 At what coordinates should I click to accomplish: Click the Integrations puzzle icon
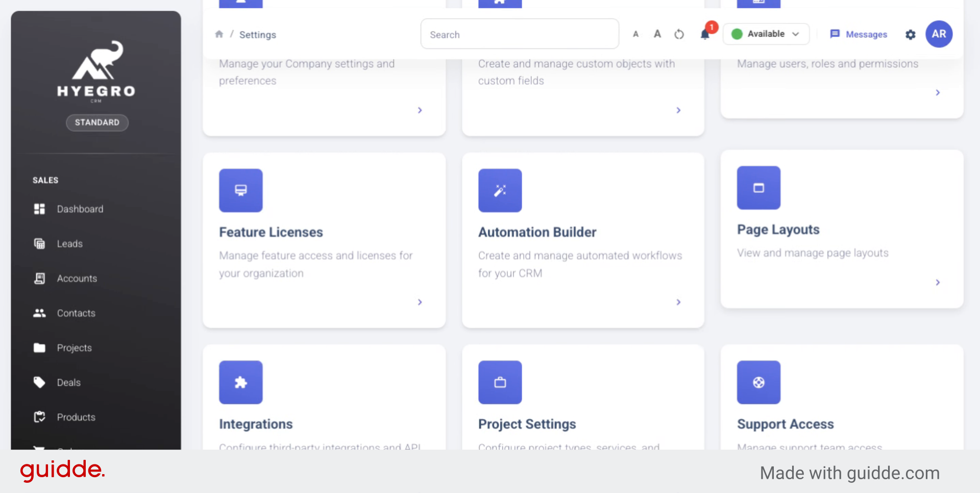240,382
